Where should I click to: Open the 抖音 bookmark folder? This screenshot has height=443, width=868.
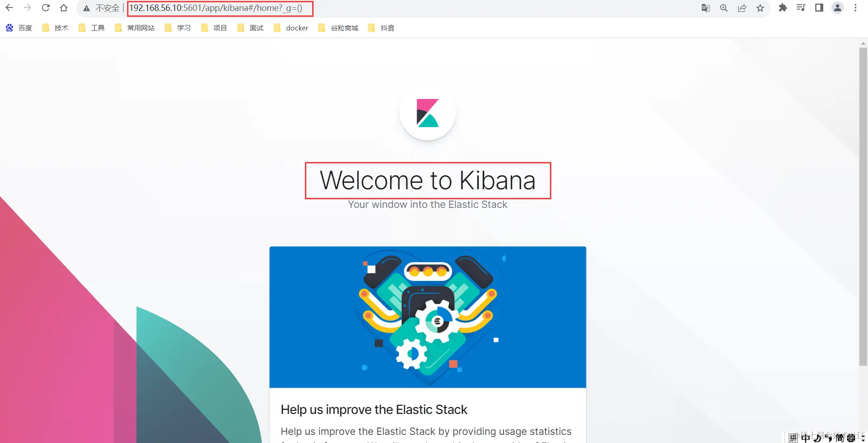click(381, 28)
